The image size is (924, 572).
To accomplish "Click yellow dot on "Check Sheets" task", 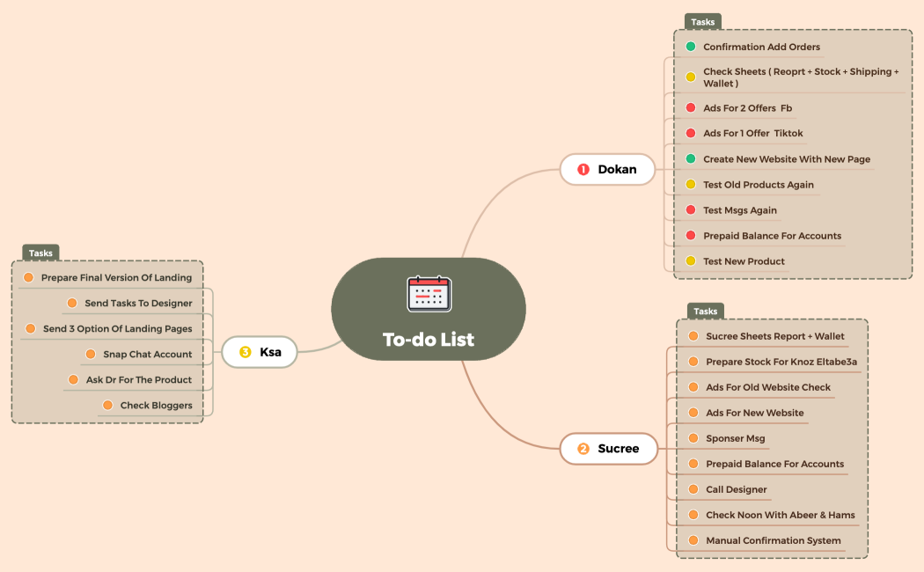I will point(693,77).
